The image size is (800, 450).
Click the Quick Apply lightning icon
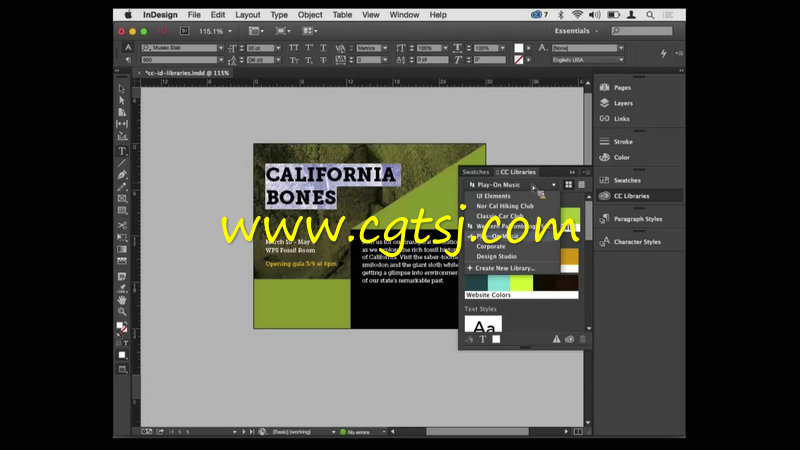point(663,53)
